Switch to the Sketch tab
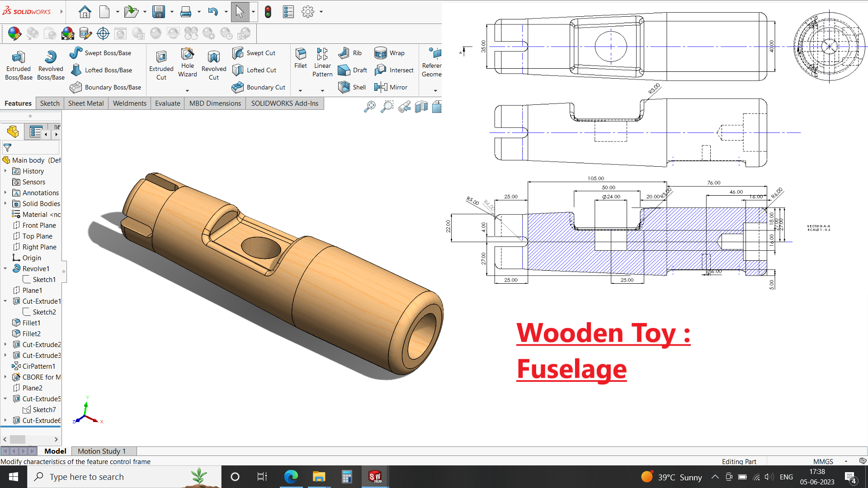This screenshot has width=868, height=488. pyautogui.click(x=50, y=103)
